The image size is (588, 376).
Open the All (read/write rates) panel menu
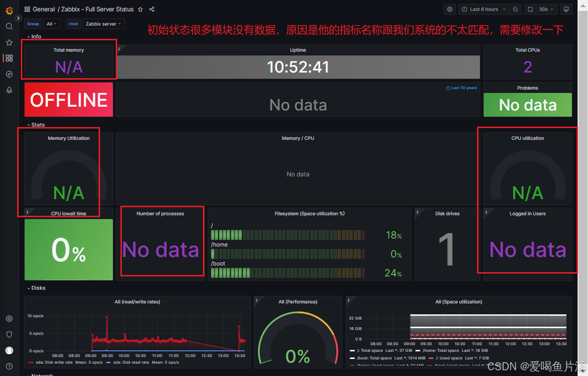point(137,302)
